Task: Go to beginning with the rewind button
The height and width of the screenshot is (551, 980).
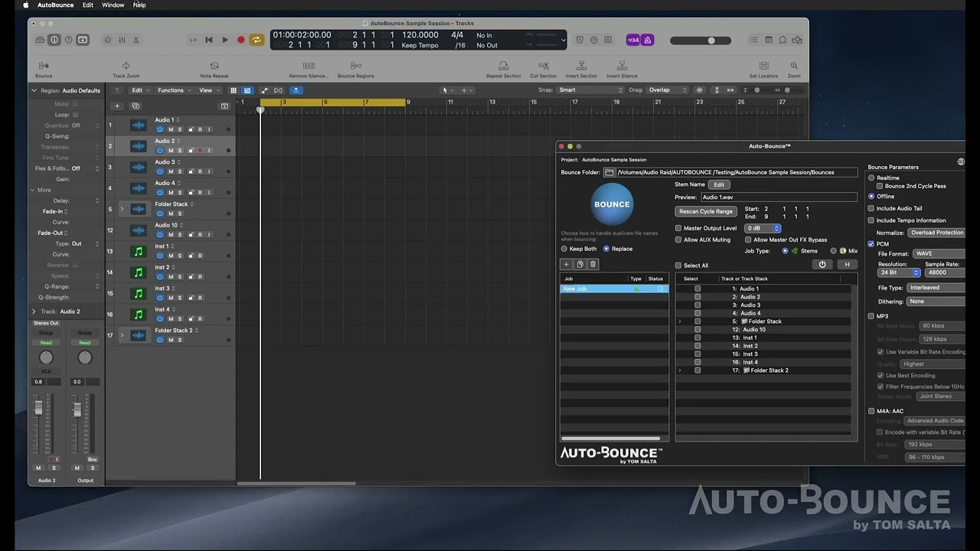Action: click(x=209, y=40)
